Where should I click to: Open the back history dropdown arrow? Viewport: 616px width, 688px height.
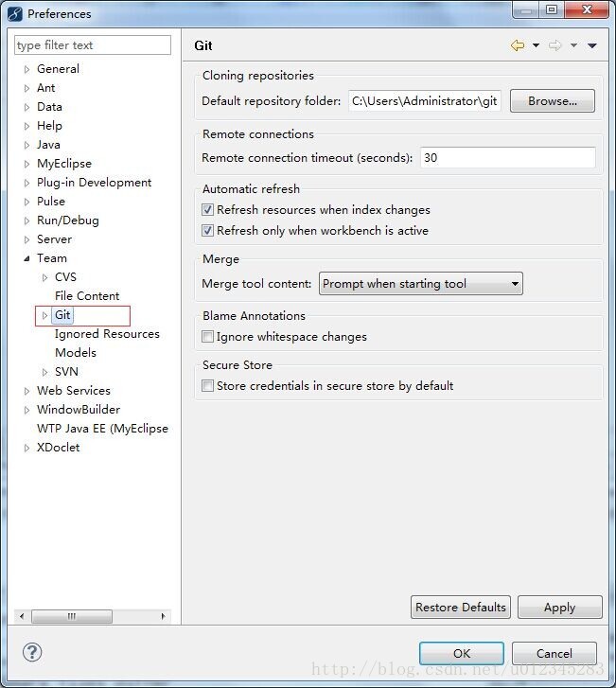[x=536, y=45]
